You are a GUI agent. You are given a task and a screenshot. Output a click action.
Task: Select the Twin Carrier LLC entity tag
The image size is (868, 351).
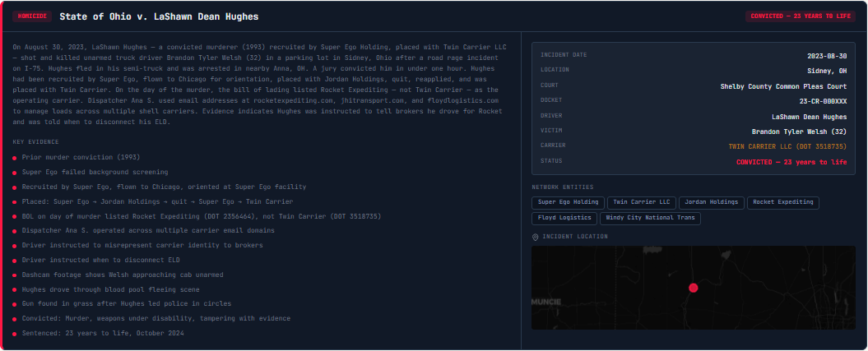(641, 202)
